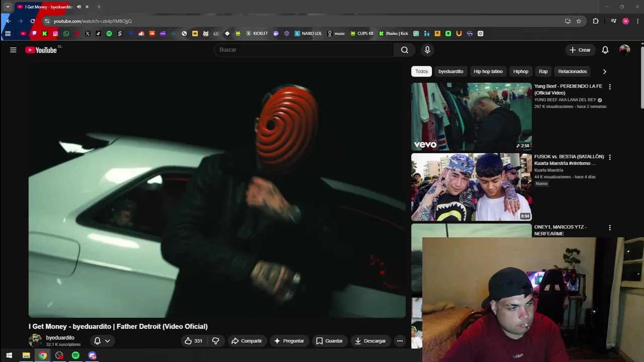Image resolution: width=644 pixels, height=362 pixels.
Task: Open the YouTube bookmark icon
Action: [23, 34]
